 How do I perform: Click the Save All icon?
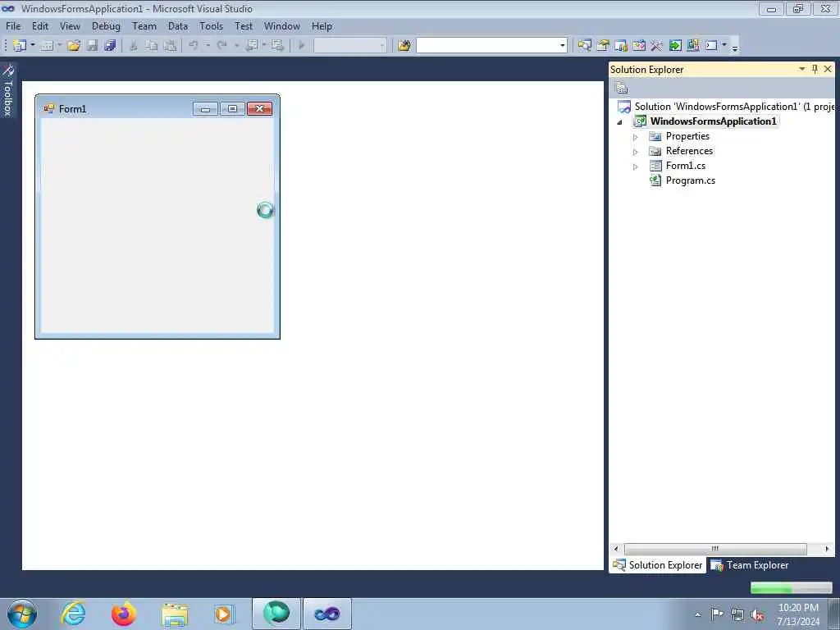click(111, 46)
